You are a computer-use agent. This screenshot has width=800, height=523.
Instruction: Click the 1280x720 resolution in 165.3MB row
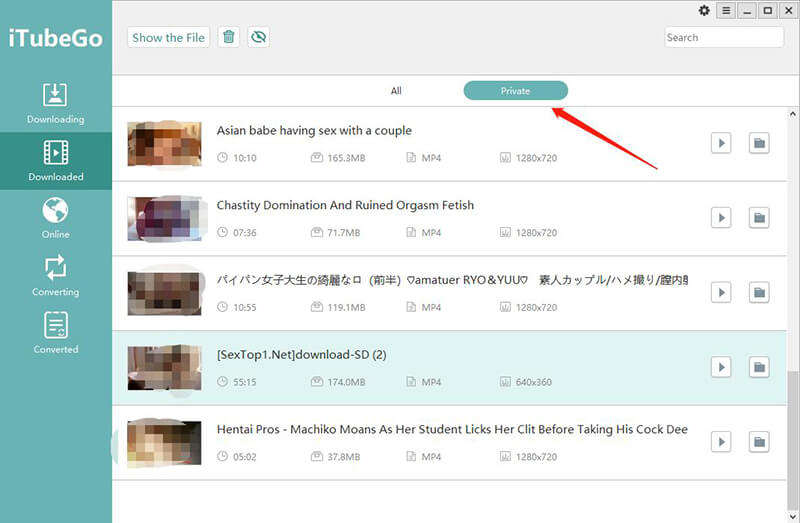tap(536, 158)
